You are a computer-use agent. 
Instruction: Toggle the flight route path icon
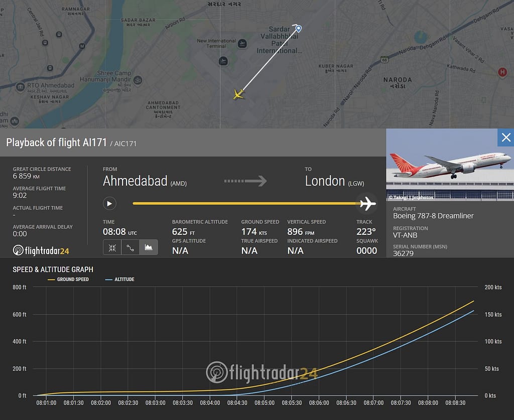click(x=130, y=248)
